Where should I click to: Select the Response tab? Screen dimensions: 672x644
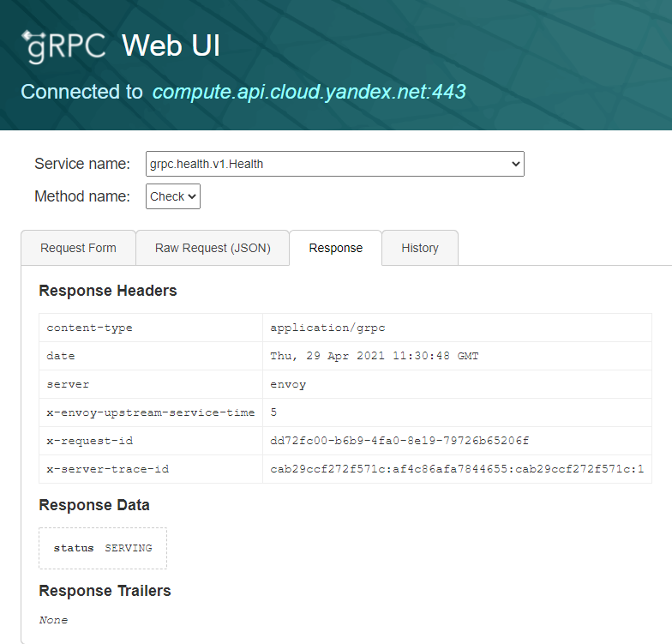335,248
